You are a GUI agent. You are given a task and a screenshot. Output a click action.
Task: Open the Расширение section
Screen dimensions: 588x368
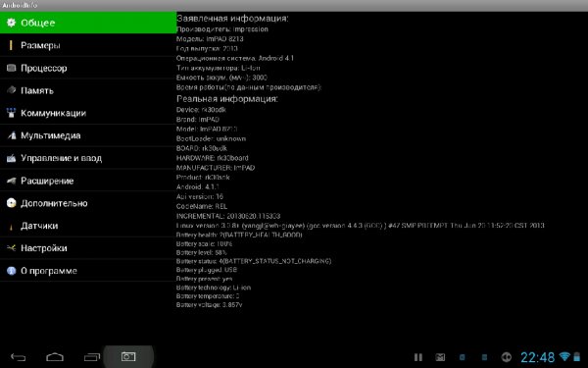coord(88,181)
